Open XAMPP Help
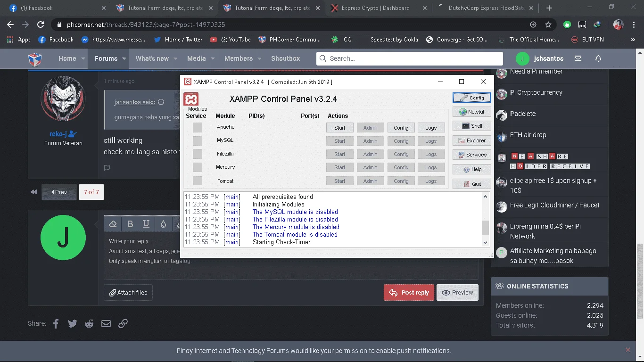Screen dimensions: 644x362 point(471,169)
